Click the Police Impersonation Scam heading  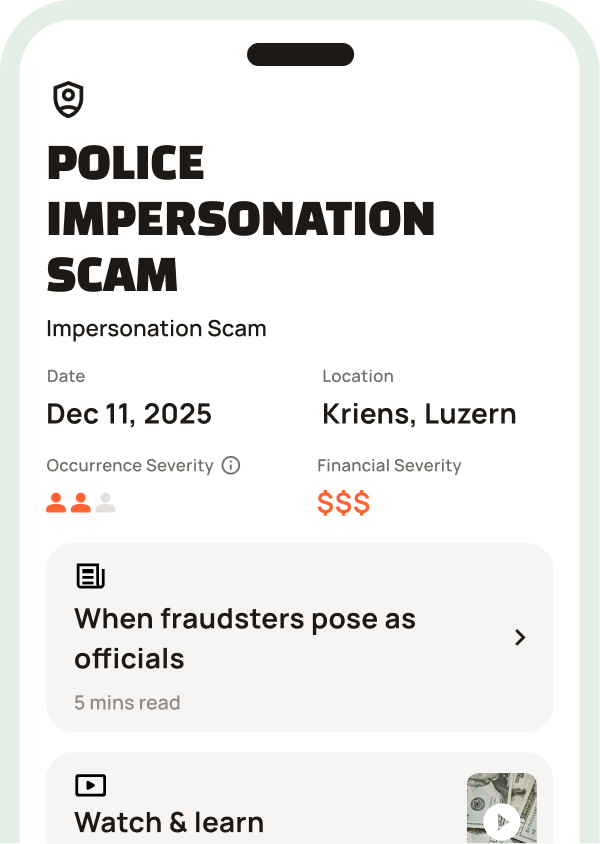point(240,219)
